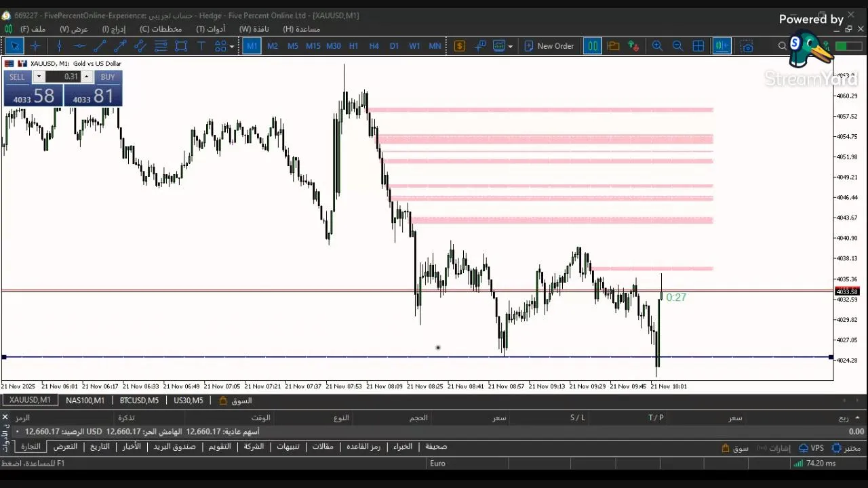The image size is (868, 488).
Task: Toggle candlestick chart display mode
Action: tap(592, 46)
